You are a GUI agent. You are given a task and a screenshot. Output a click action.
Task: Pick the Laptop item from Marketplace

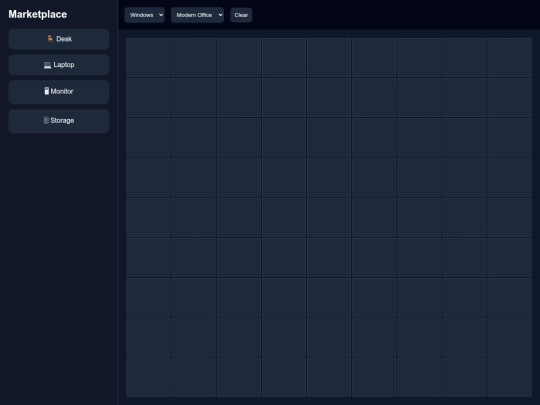click(59, 65)
